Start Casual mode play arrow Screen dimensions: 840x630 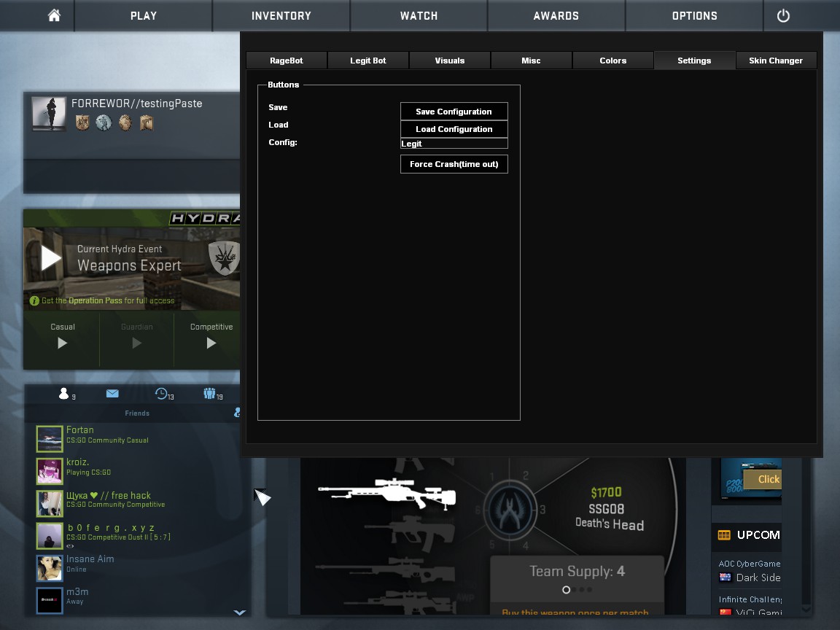click(x=62, y=343)
